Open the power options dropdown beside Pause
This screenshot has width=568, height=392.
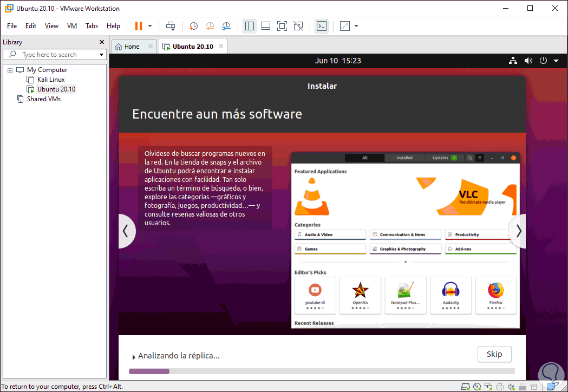(x=150, y=26)
